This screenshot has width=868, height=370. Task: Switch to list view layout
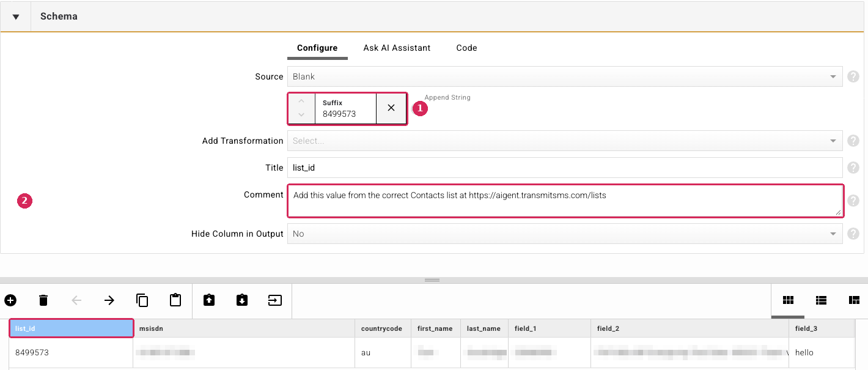(821, 300)
